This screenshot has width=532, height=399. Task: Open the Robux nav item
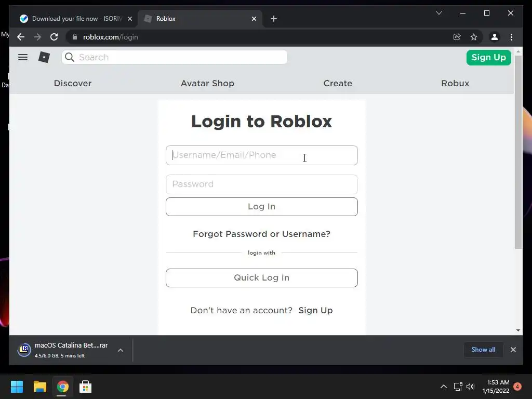tap(455, 83)
